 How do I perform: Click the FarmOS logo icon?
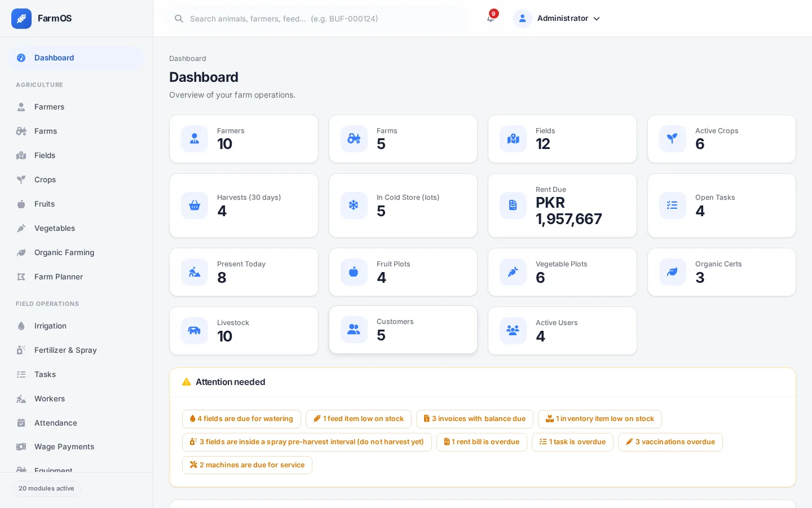[21, 19]
